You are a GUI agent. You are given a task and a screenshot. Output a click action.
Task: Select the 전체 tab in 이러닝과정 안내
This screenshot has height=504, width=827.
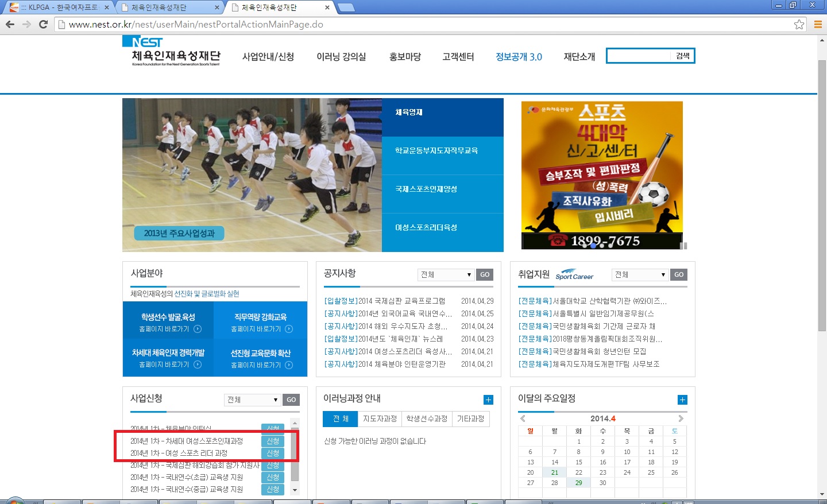(x=341, y=418)
